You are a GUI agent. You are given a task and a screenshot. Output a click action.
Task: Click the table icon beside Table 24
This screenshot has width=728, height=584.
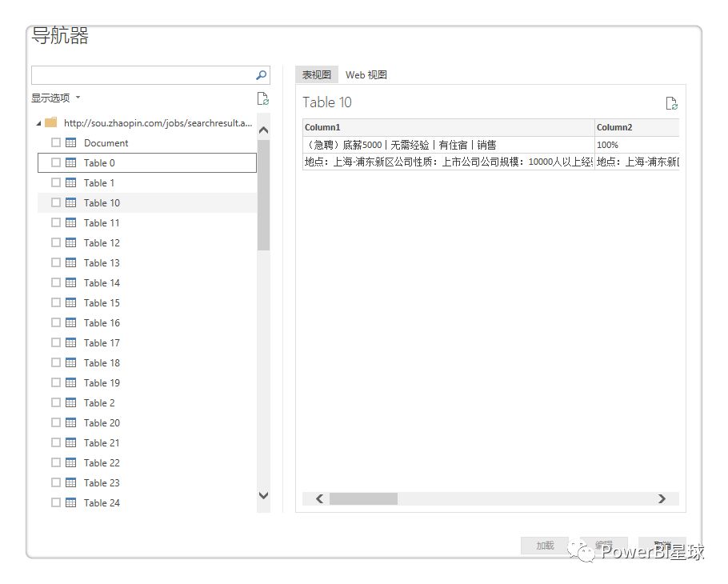[x=70, y=502]
